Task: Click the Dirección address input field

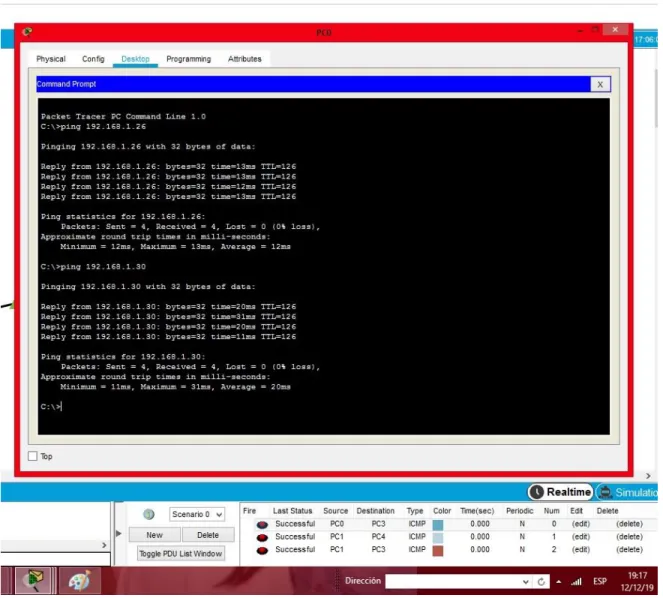Action: (453, 582)
